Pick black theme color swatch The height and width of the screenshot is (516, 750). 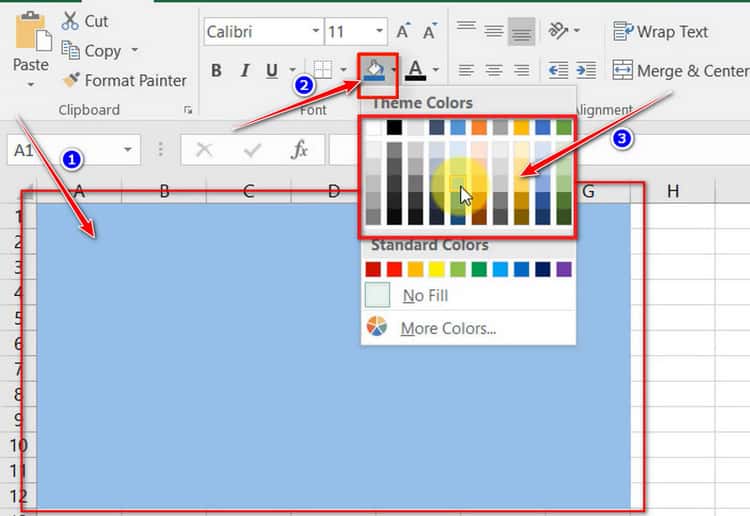394,127
